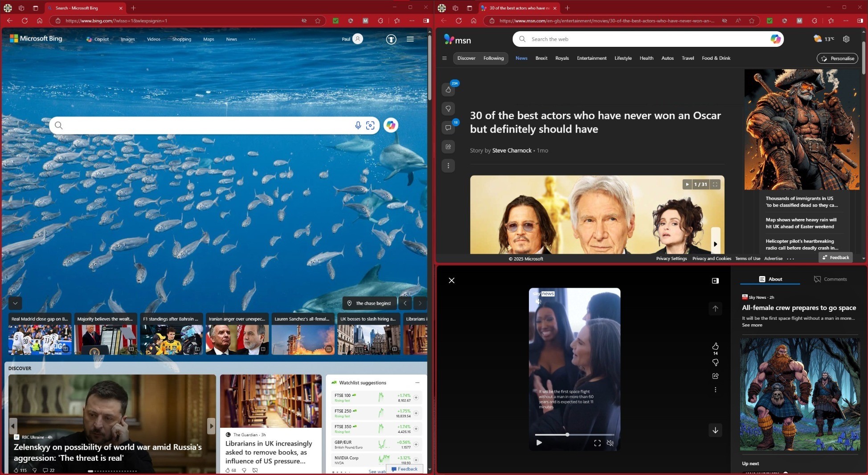Open Extensions puzzle icon in Bing window

click(380, 21)
